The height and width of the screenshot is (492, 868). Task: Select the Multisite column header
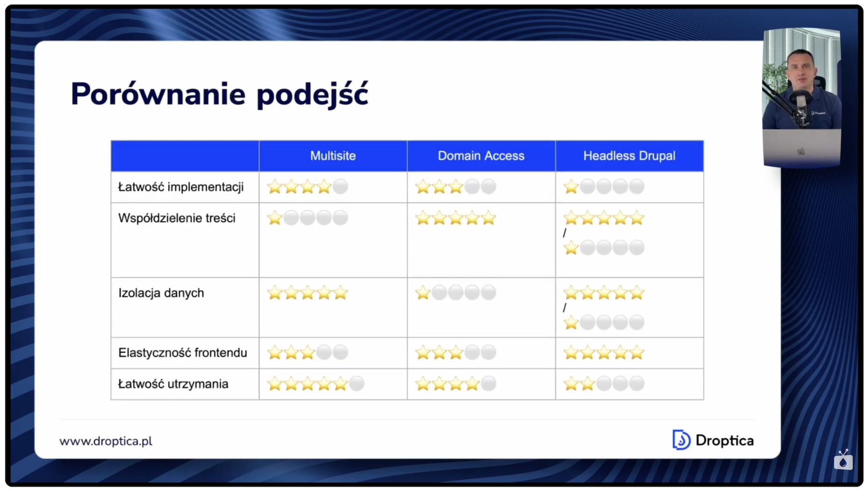[x=333, y=156]
